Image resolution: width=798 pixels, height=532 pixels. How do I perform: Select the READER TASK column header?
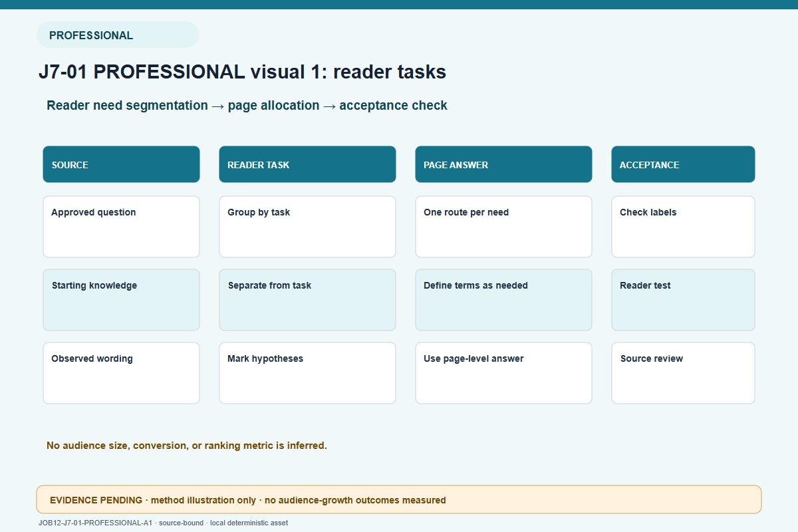click(307, 164)
